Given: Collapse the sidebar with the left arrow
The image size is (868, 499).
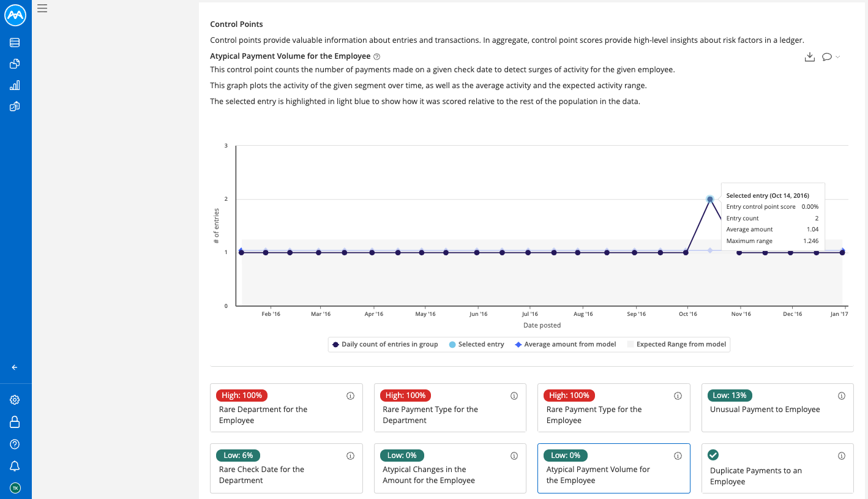Looking at the screenshot, I should (x=13, y=367).
